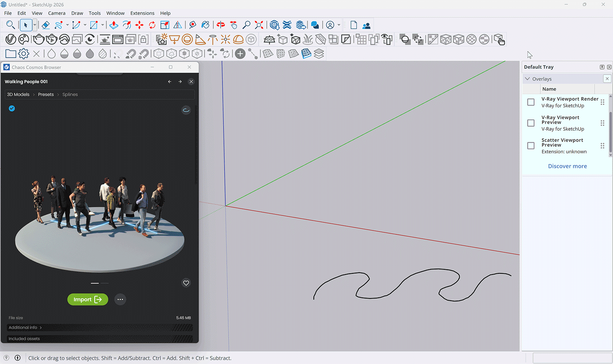Image resolution: width=613 pixels, height=364 pixels.
Task: Import the Walking People 001 asset
Action: coord(88,299)
